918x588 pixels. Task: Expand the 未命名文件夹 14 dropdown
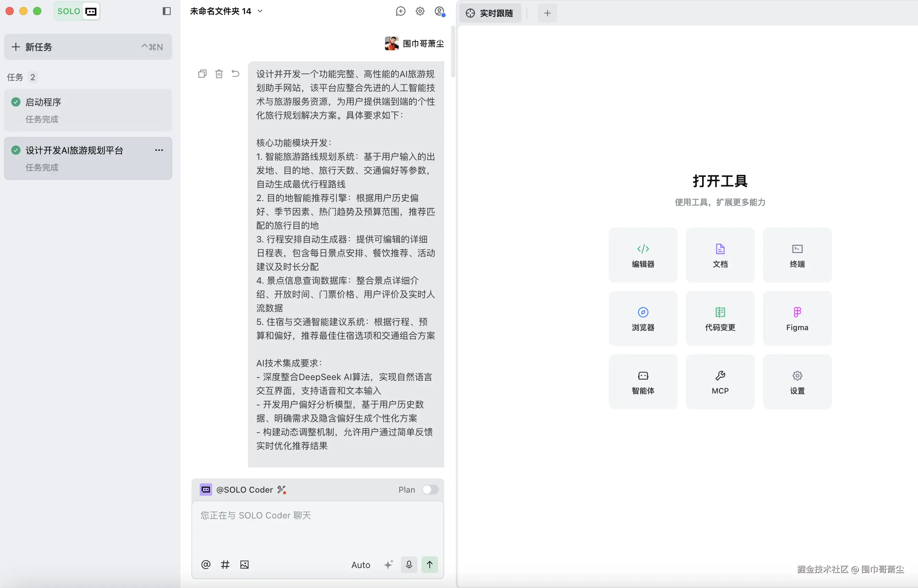[260, 11]
